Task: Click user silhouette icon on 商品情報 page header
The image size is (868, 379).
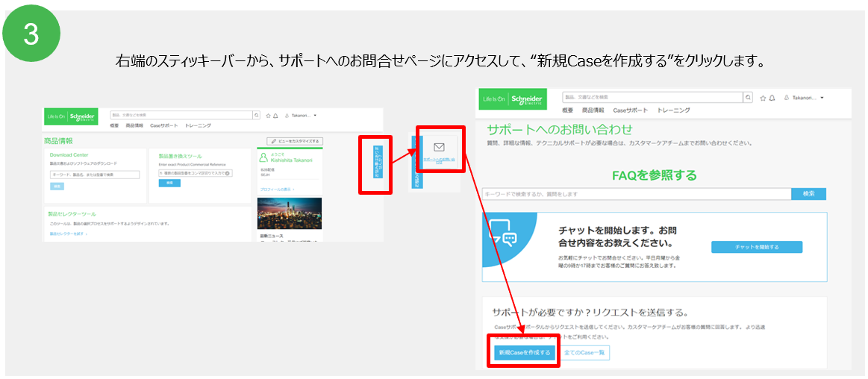Action: 287,116
